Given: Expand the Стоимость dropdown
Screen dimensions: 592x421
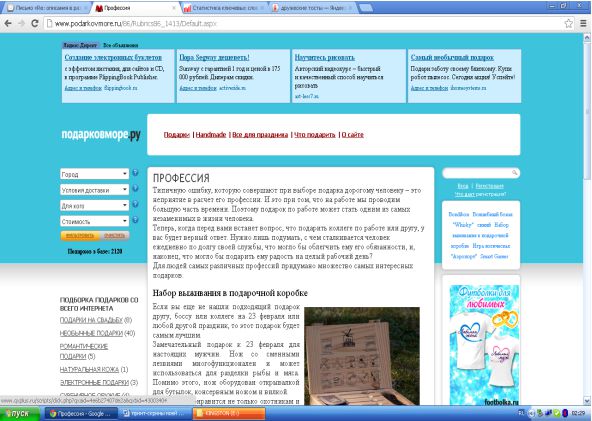Looking at the screenshot, I should pos(94,221).
